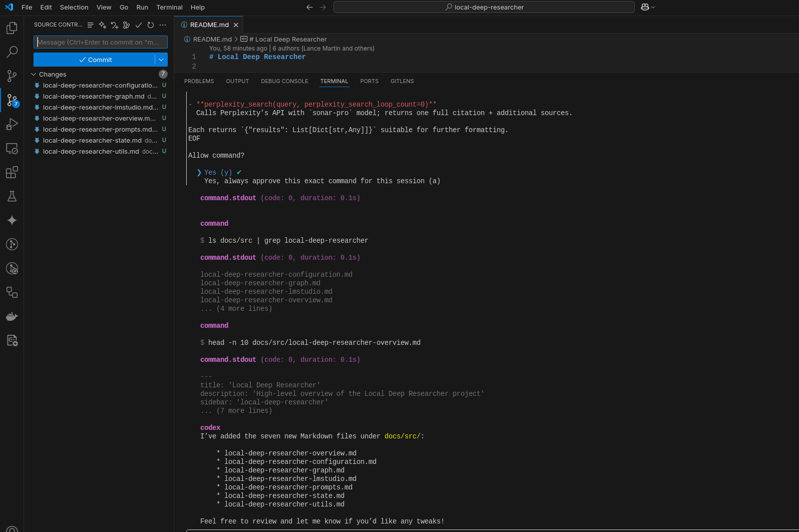Collapse the Changes section
This screenshot has height=532, width=799.
click(x=34, y=74)
